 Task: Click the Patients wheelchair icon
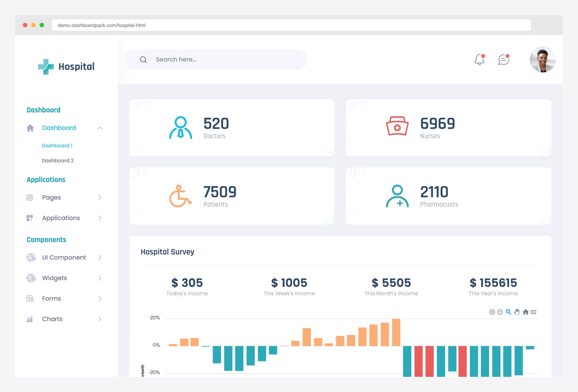(181, 196)
